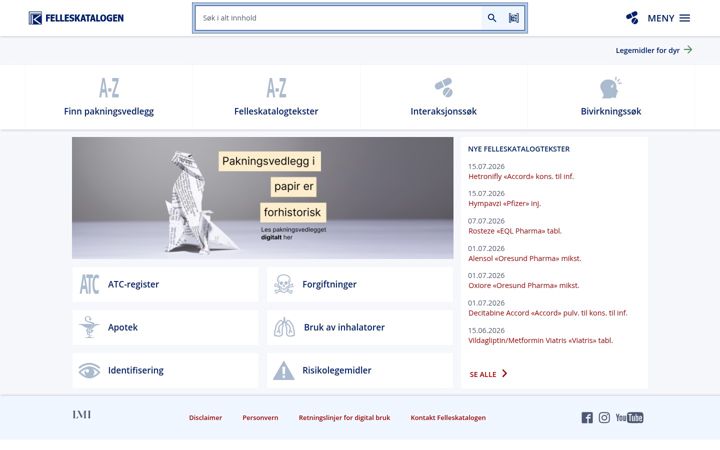Open Vildagliptin/Metformin Viatris tabl.
This screenshot has height=450, width=720.
tap(540, 341)
